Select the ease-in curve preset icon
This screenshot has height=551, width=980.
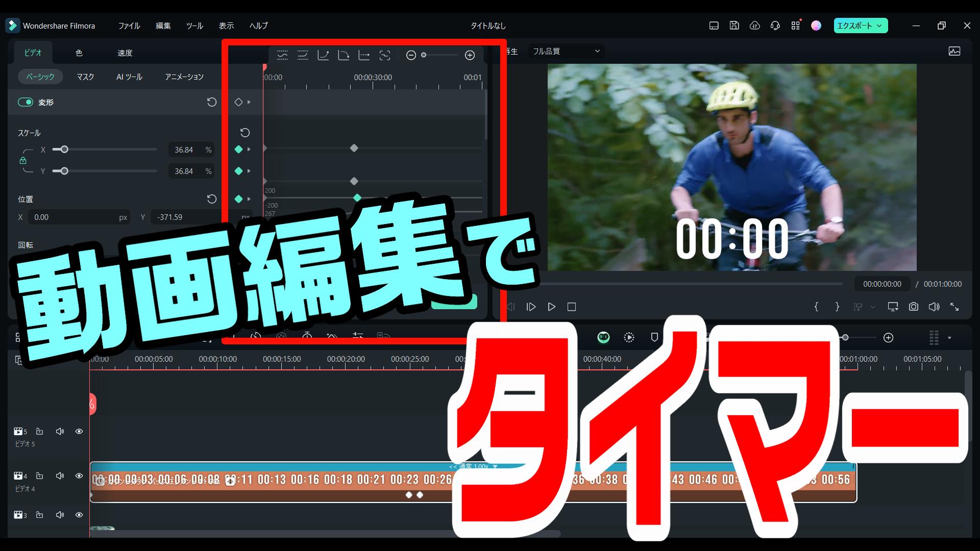tap(323, 55)
